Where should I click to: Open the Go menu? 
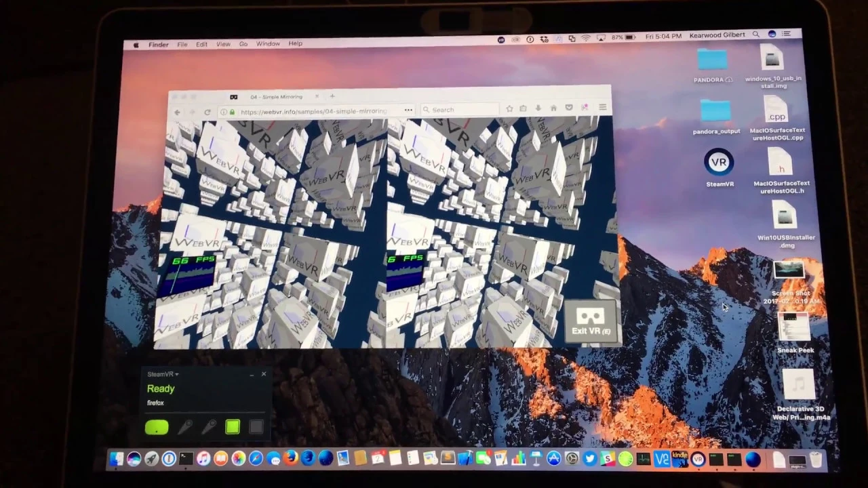(x=243, y=44)
